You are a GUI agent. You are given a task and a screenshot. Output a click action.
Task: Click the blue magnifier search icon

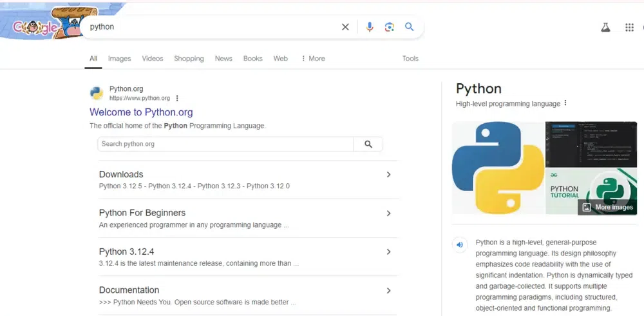coord(409,27)
